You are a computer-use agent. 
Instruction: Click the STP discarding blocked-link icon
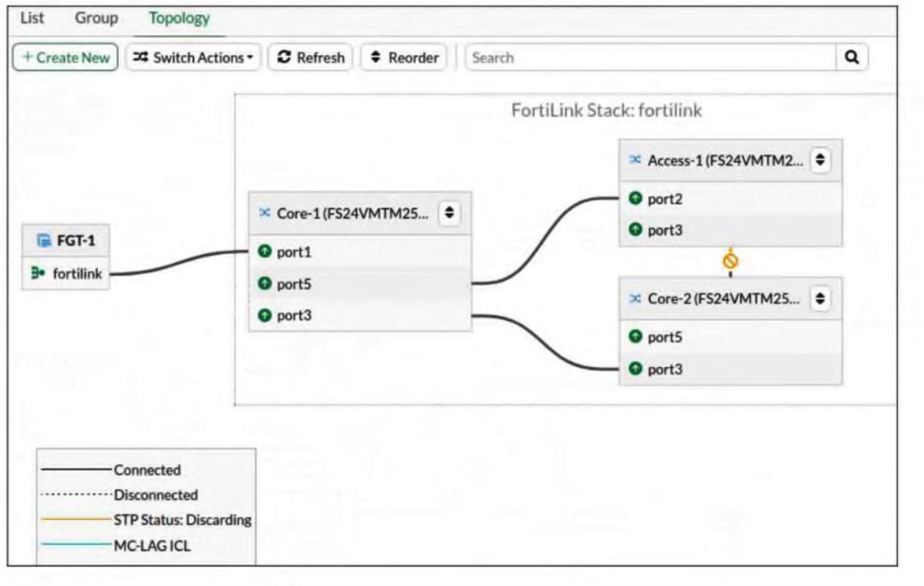(730, 261)
